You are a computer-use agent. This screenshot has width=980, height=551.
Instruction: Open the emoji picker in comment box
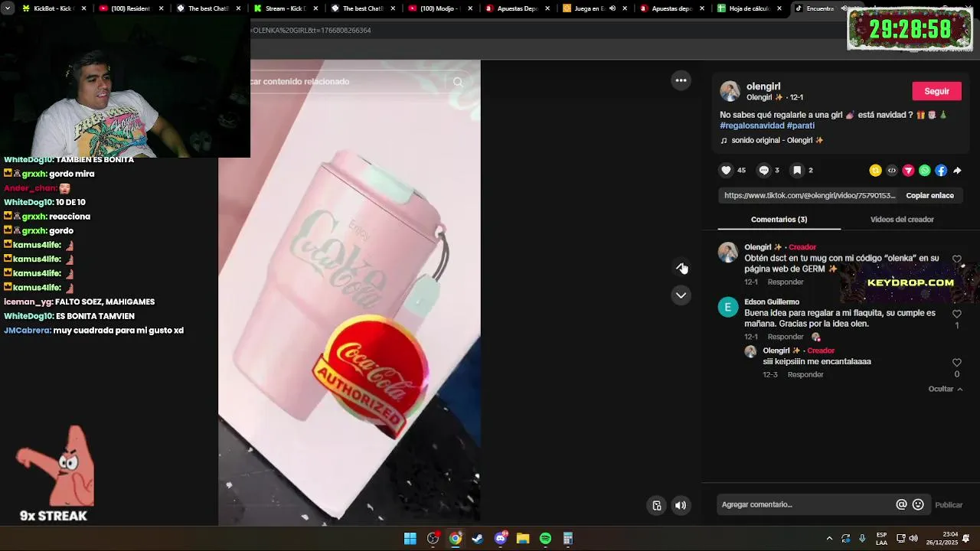[918, 504]
